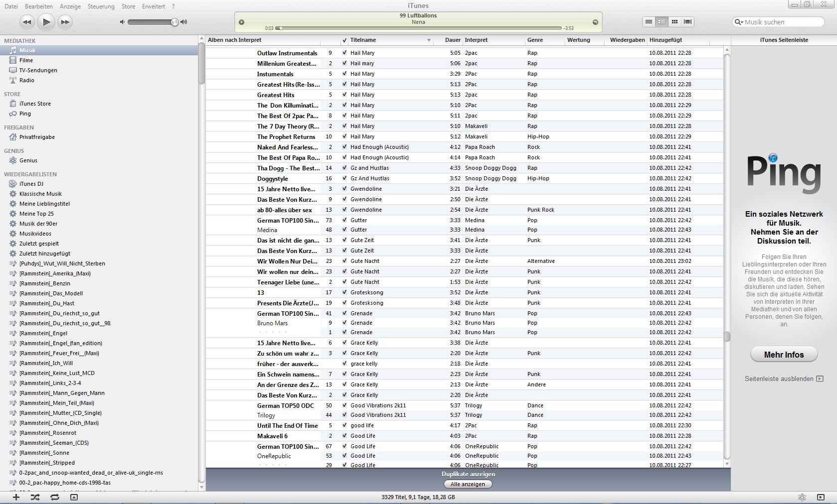Viewport: 837px width, 504px height.
Task: Toggle repeat playback
Action: (54, 497)
